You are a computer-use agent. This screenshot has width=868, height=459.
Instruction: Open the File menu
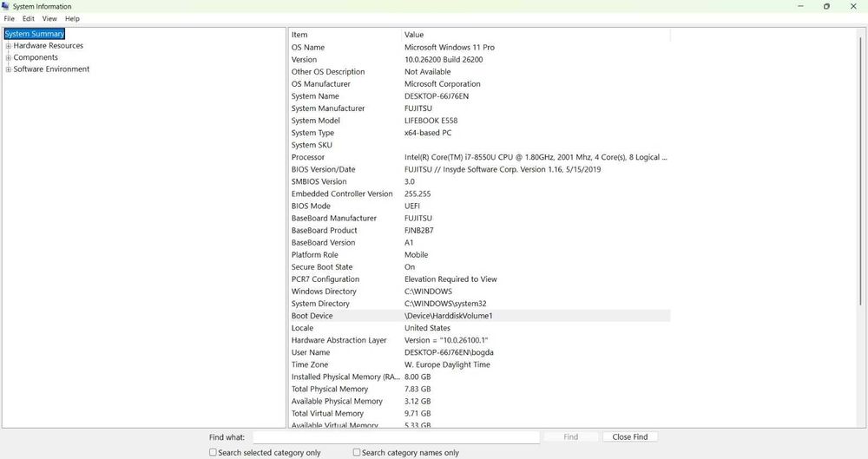10,18
